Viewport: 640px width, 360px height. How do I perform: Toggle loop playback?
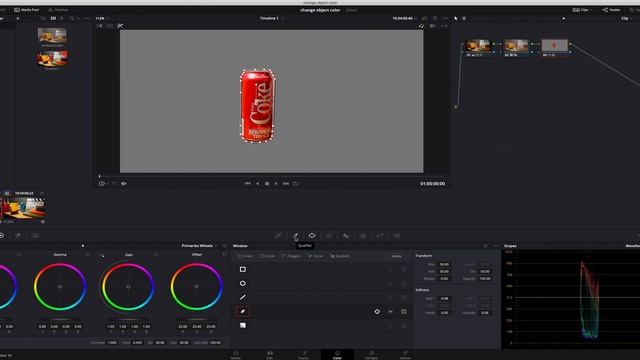(296, 184)
